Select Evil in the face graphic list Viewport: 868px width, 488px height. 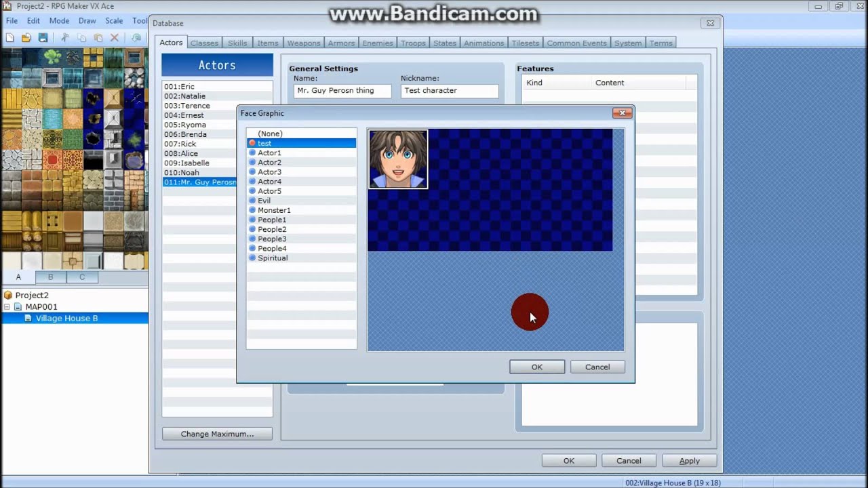[x=302, y=201]
